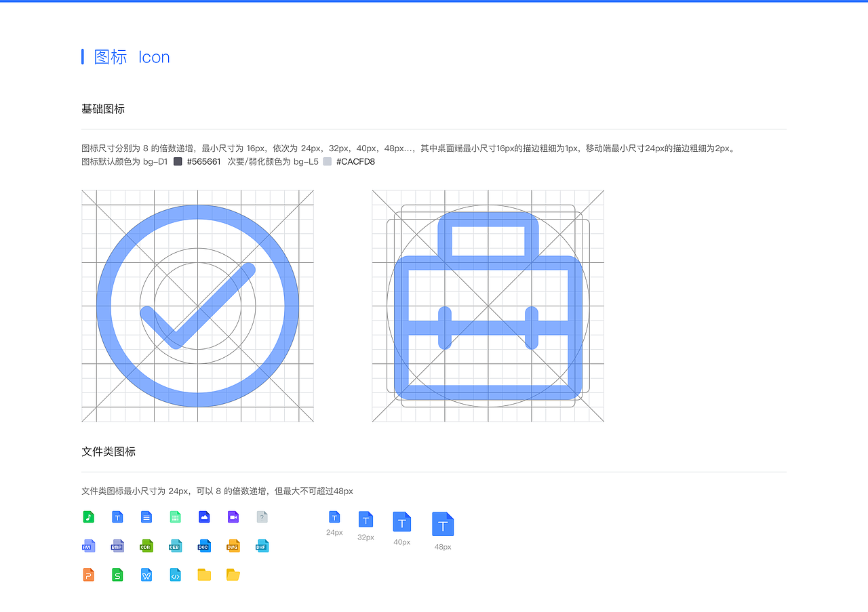This screenshot has width=868, height=612.
Task: Click the #565661 color swatch
Action: [x=177, y=162]
